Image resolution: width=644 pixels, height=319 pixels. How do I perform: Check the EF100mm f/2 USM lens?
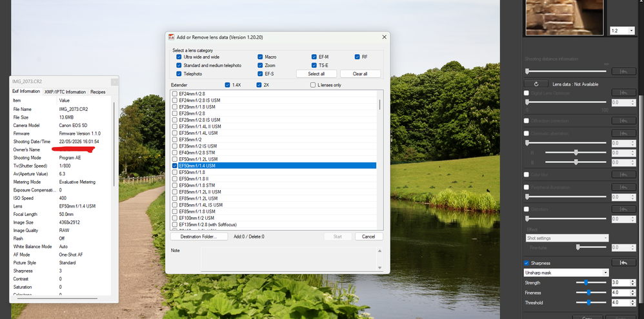175,218
